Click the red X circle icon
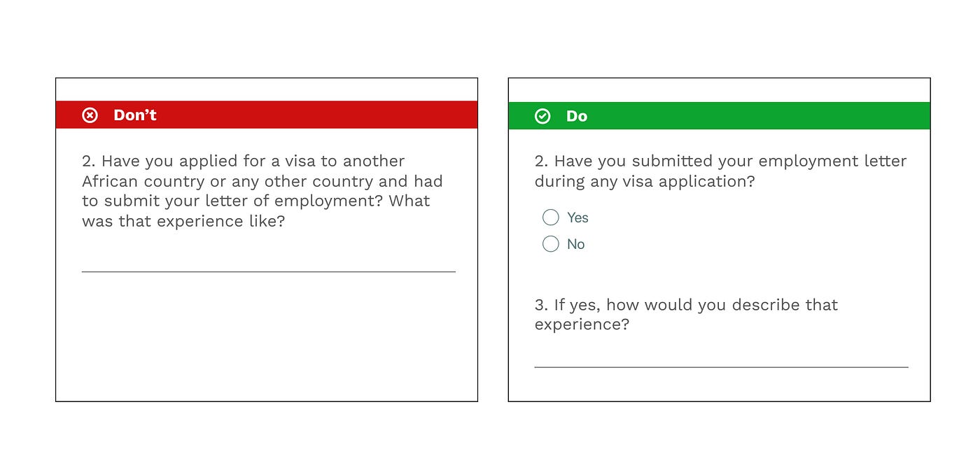 (90, 115)
